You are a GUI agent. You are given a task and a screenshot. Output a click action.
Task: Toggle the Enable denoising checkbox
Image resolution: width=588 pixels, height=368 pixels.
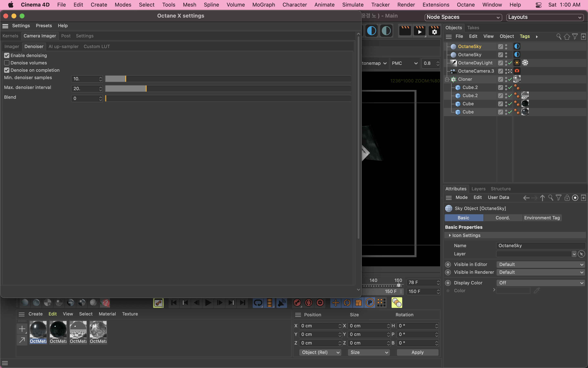pos(7,55)
